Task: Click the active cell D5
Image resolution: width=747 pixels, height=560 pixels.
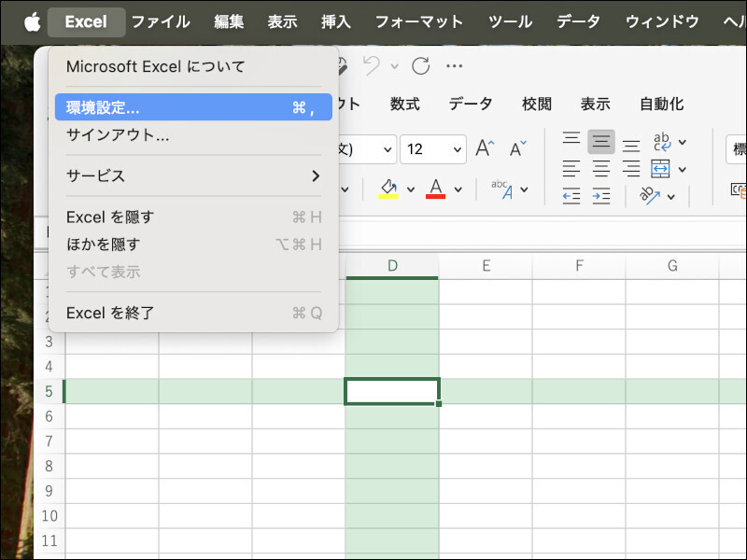Action: pyautogui.click(x=392, y=391)
